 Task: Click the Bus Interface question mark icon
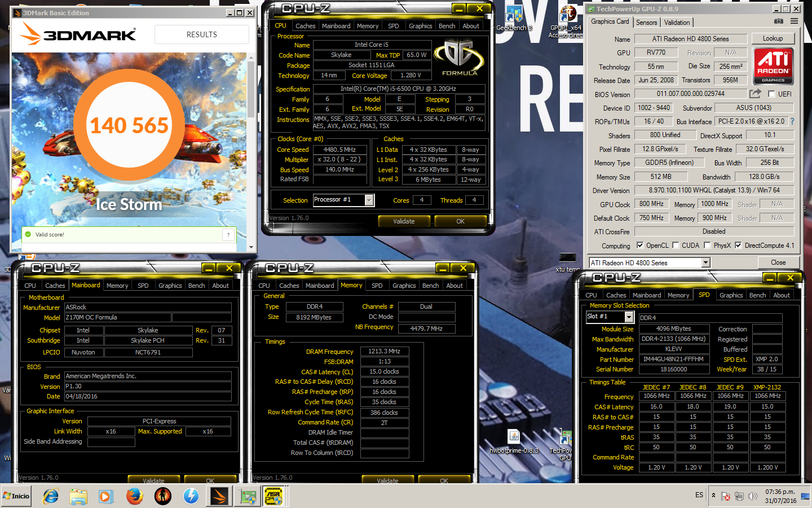click(792, 121)
